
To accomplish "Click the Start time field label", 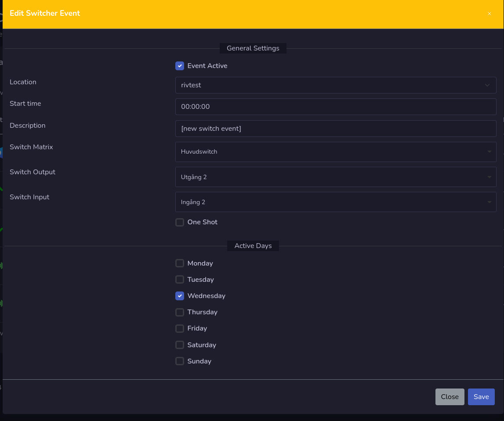I will [25, 104].
